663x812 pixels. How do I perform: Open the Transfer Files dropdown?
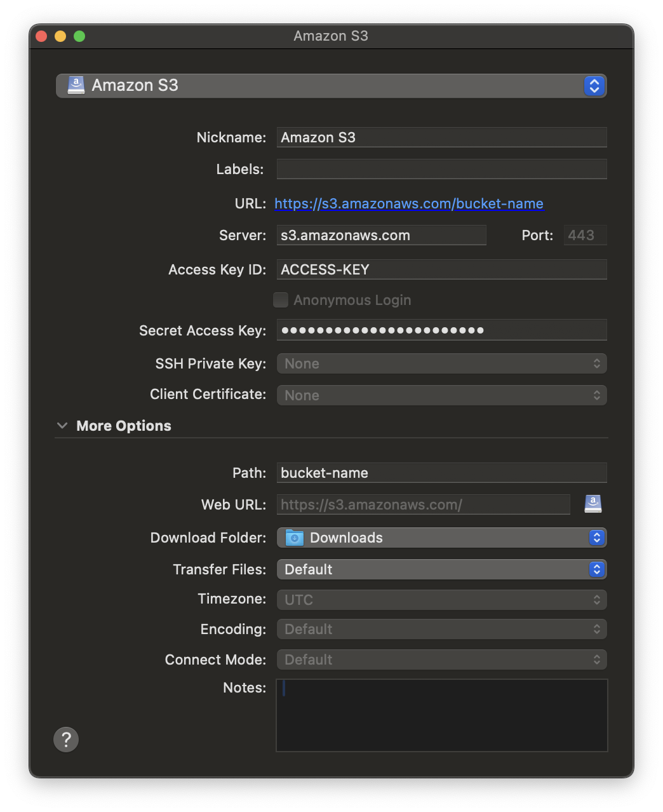[x=441, y=569]
